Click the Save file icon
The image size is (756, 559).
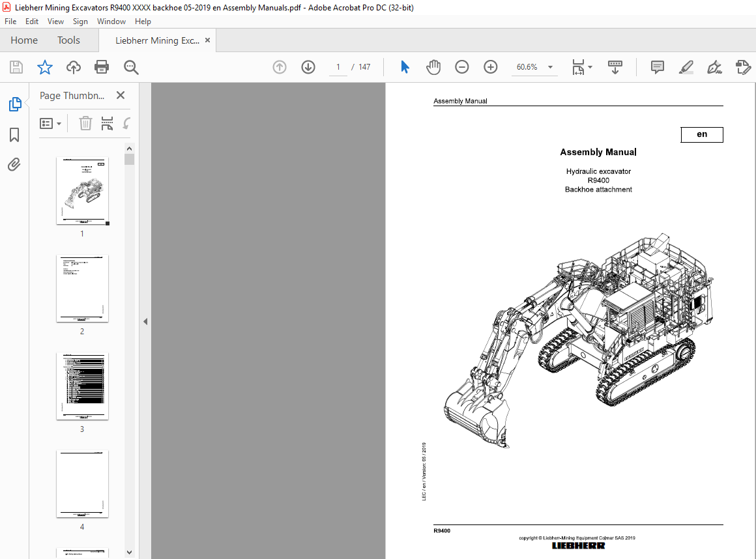tap(16, 67)
